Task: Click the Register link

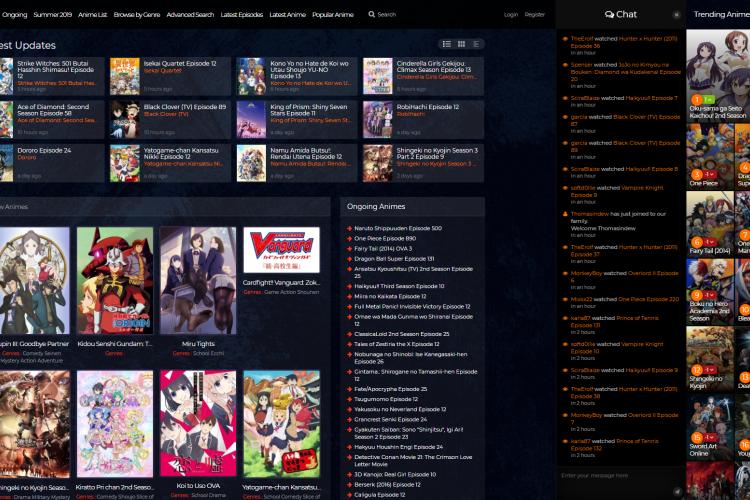Action: point(534,14)
